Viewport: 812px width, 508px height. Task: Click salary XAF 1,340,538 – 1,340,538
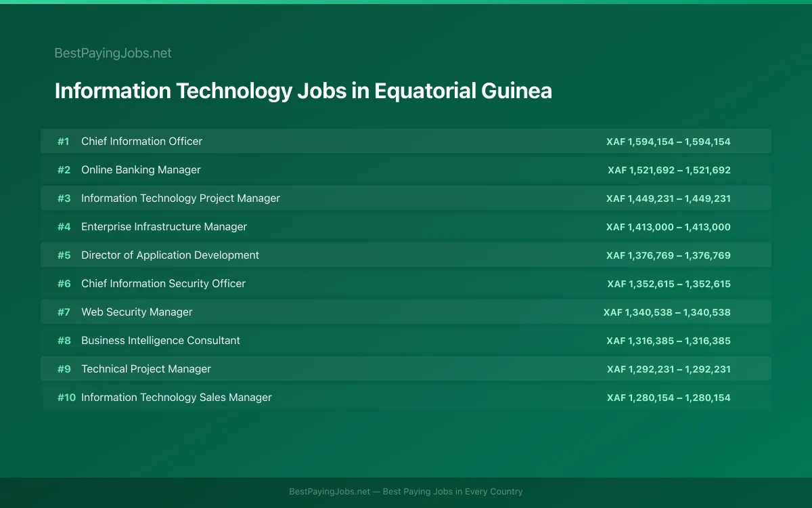click(667, 312)
